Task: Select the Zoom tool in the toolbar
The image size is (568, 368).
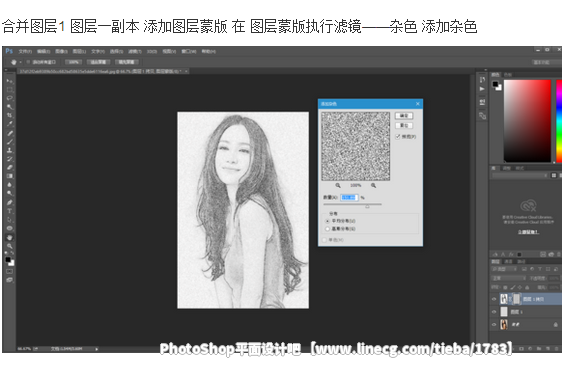Action: coord(9,246)
